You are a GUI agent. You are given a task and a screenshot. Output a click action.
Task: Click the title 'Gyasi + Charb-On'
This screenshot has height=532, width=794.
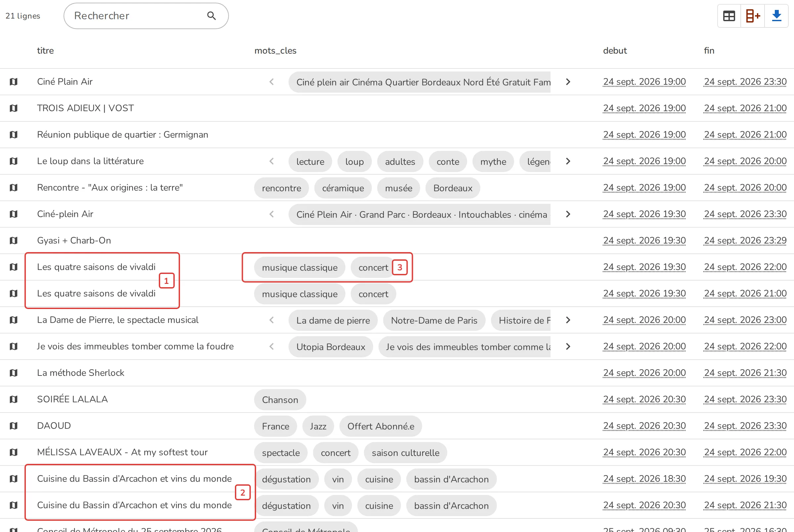[74, 241]
